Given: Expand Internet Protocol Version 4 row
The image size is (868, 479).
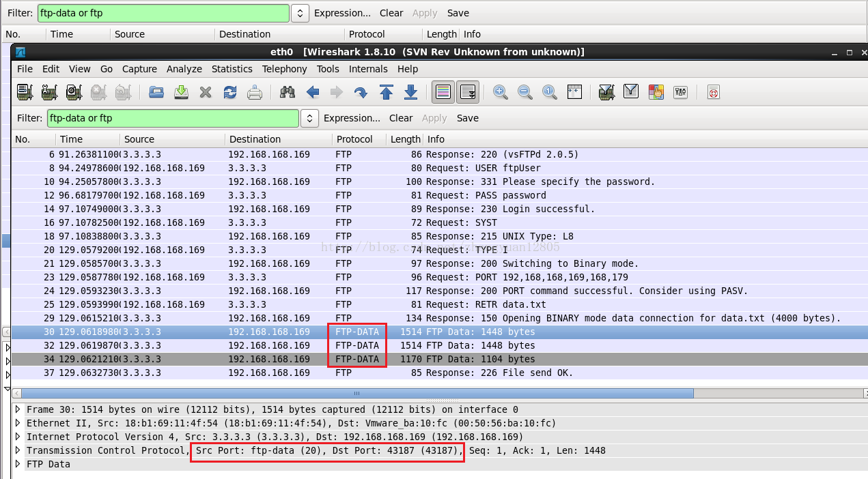Looking at the screenshot, I should [x=18, y=437].
